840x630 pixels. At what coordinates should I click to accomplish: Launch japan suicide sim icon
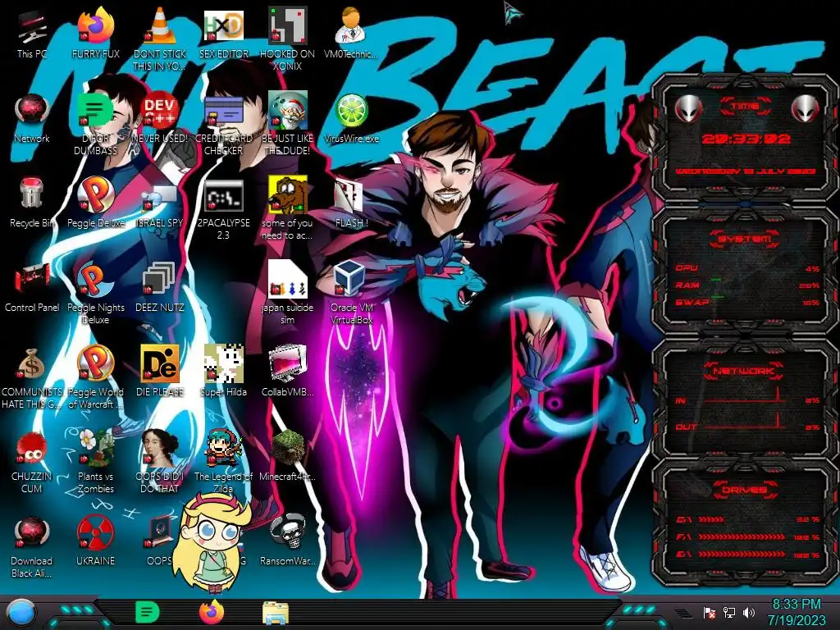pos(288,280)
